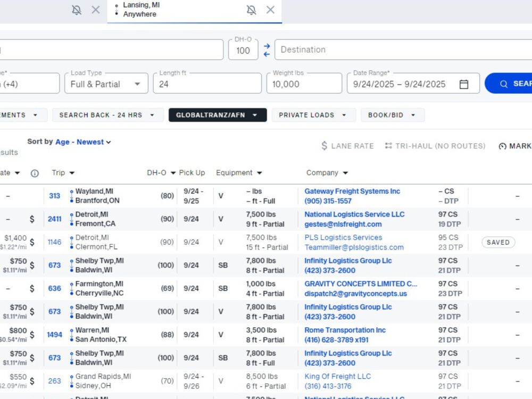
Task: Open GRAVITY CONCEPTS LIMITED company link
Action: [360, 284]
